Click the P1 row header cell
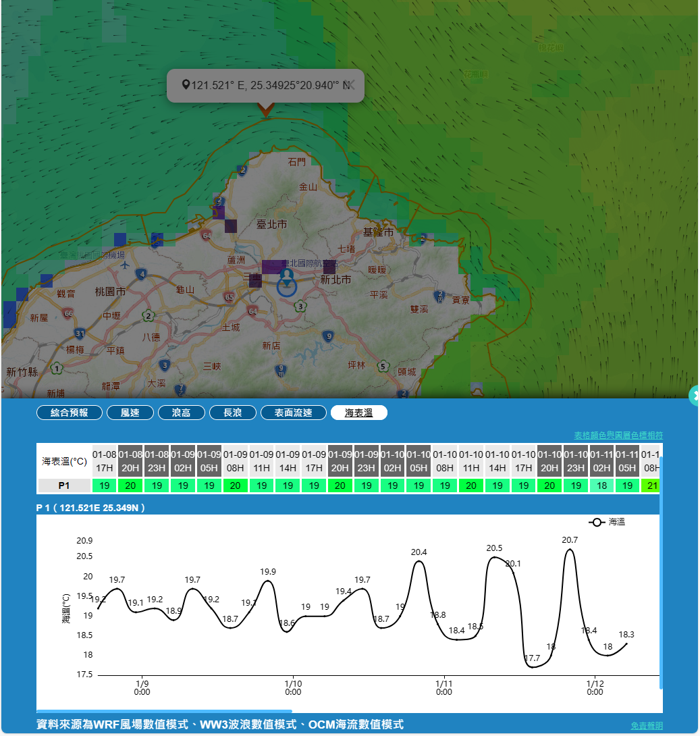Screen dimensions: 700x736 64,485
